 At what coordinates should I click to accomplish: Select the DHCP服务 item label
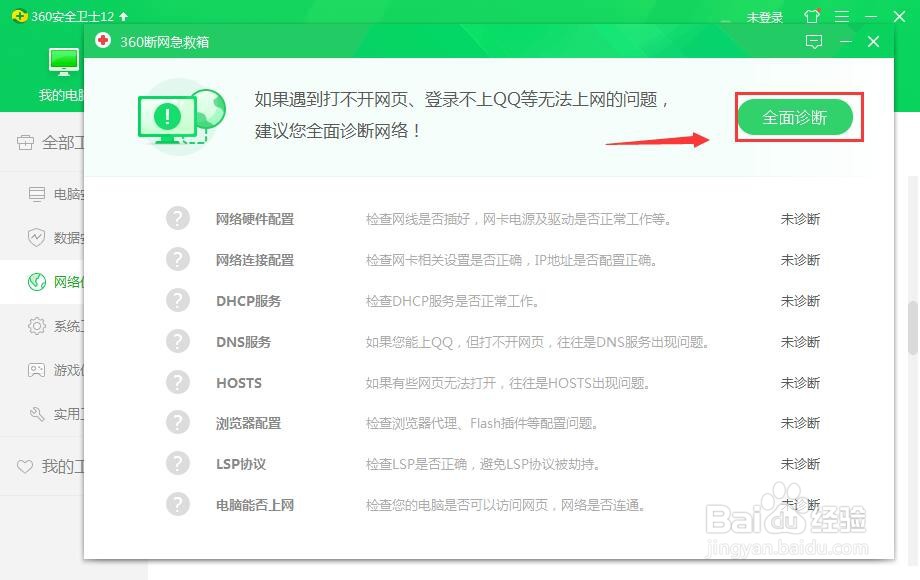[248, 301]
